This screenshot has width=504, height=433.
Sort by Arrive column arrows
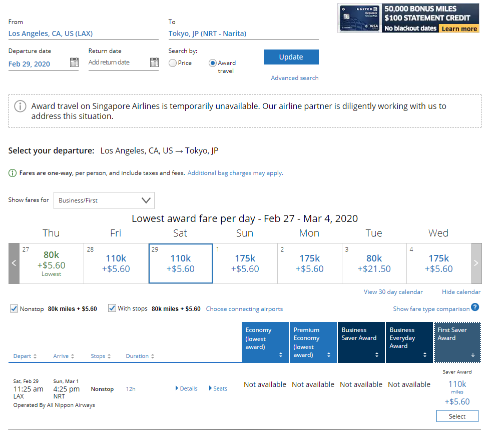[x=73, y=356]
